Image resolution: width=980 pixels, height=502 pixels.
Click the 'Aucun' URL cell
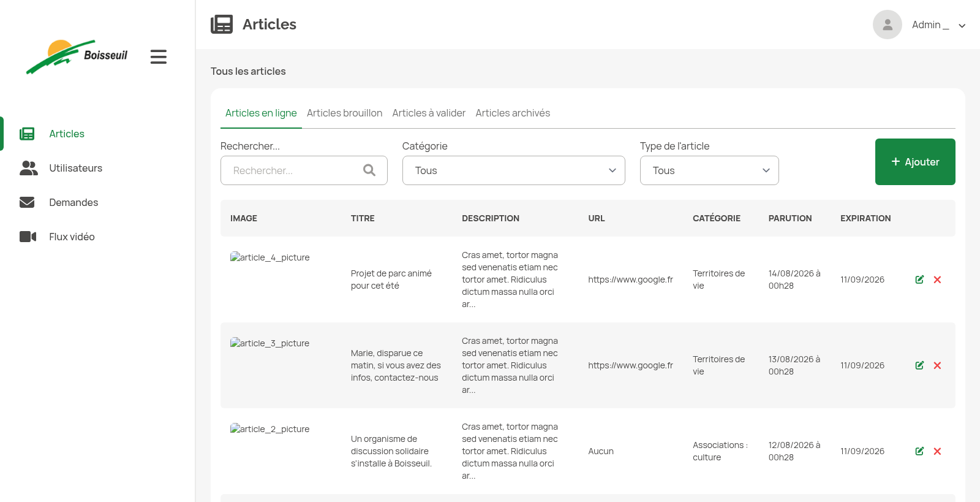tap(601, 451)
